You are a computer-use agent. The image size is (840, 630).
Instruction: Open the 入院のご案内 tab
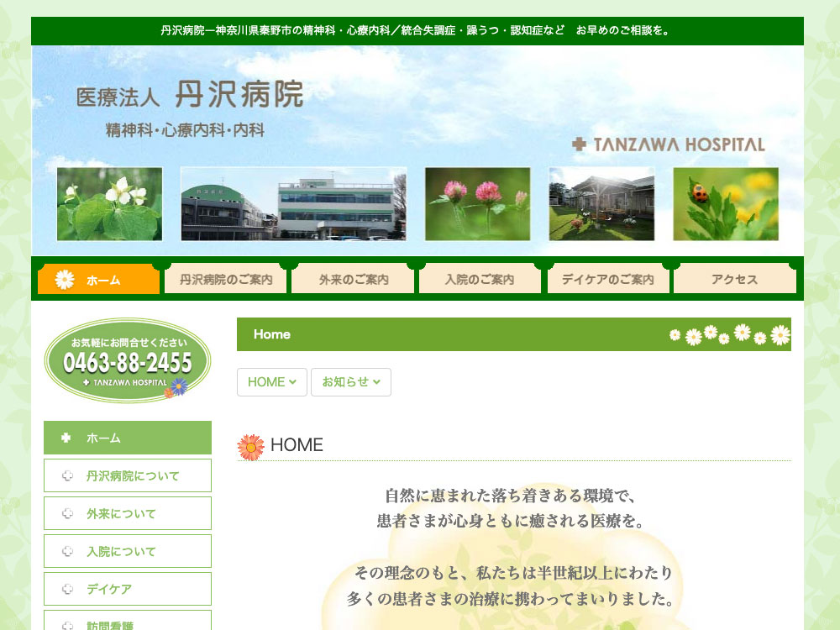point(480,279)
